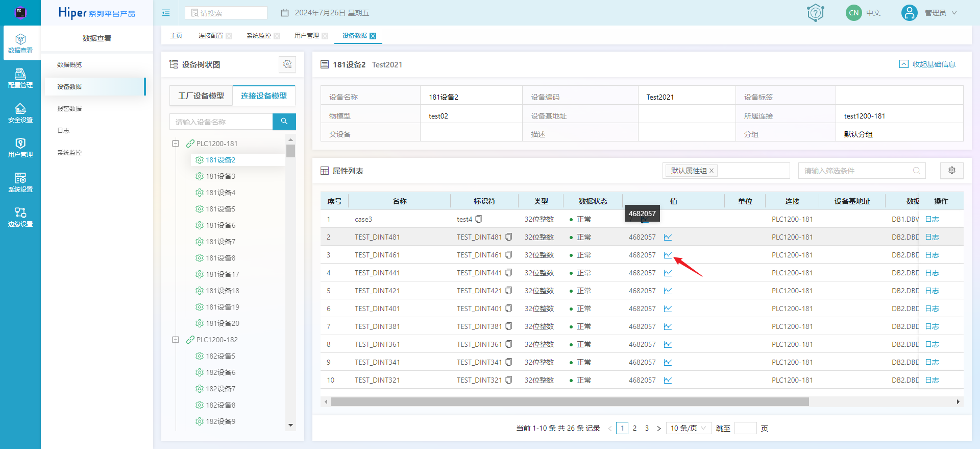Screen dimensions: 980x449
Task: Click the device tree scroll down arrow
Action: [290, 425]
